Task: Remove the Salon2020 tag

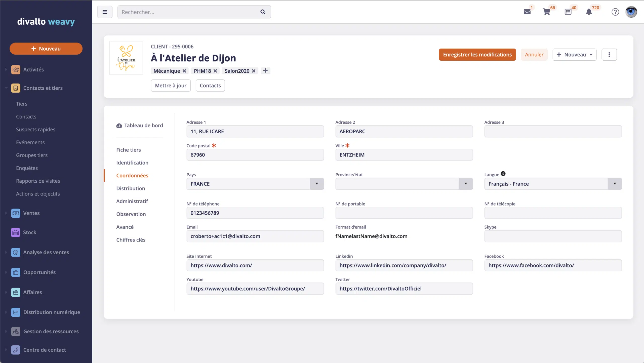Action: [254, 71]
